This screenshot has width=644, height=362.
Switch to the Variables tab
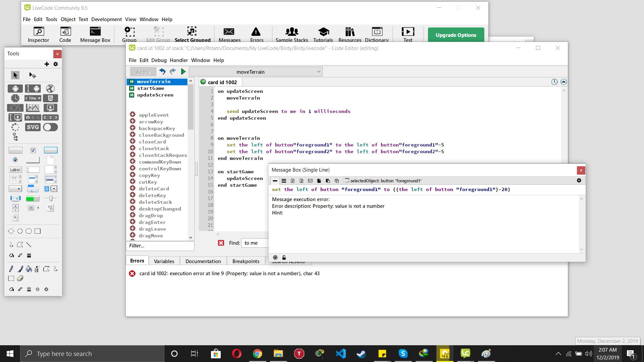click(x=164, y=261)
